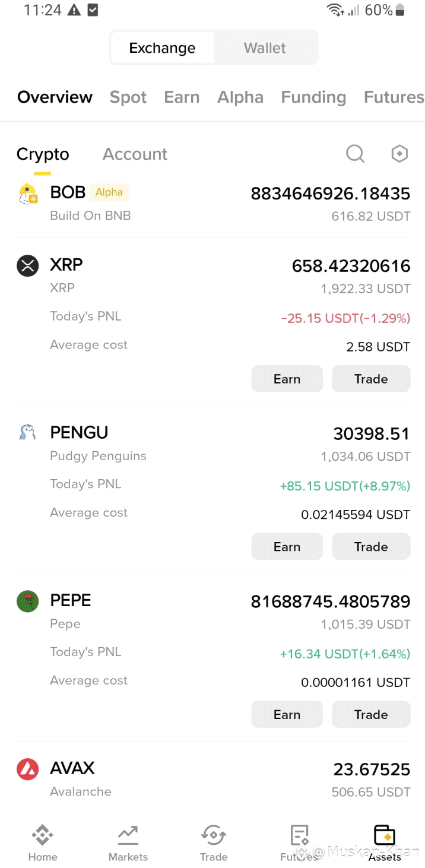Tap Trade for PENGU
The width and height of the screenshot is (425, 868).
click(371, 546)
